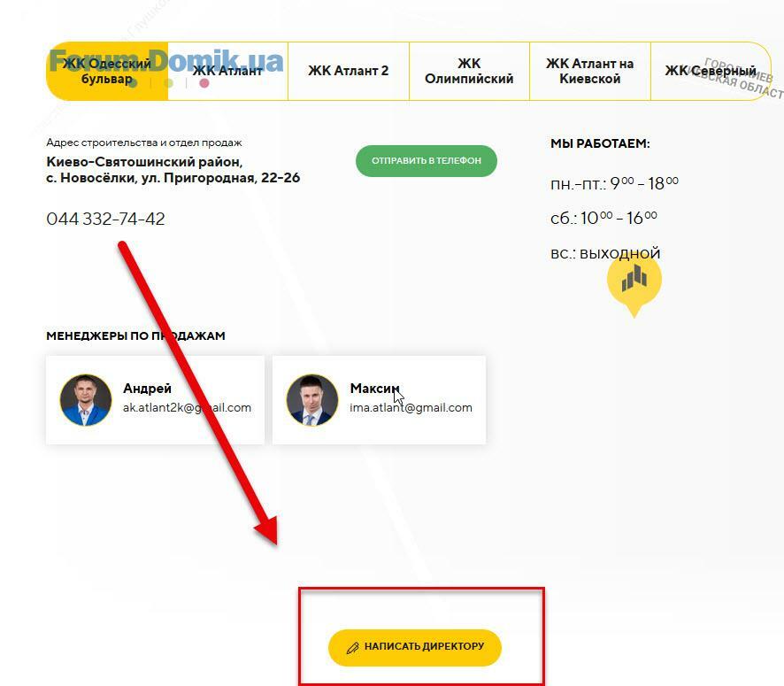Viewport: 784px width, 686px height.
Task: Click the email ak.atlant2k@gmail.com
Action: 187,407
